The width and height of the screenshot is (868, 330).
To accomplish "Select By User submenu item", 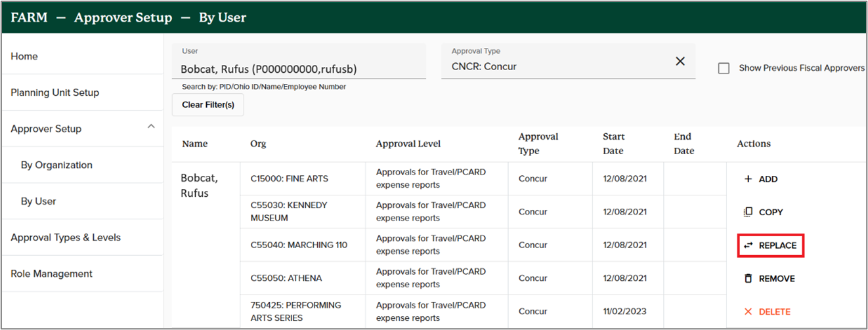I will [x=39, y=201].
